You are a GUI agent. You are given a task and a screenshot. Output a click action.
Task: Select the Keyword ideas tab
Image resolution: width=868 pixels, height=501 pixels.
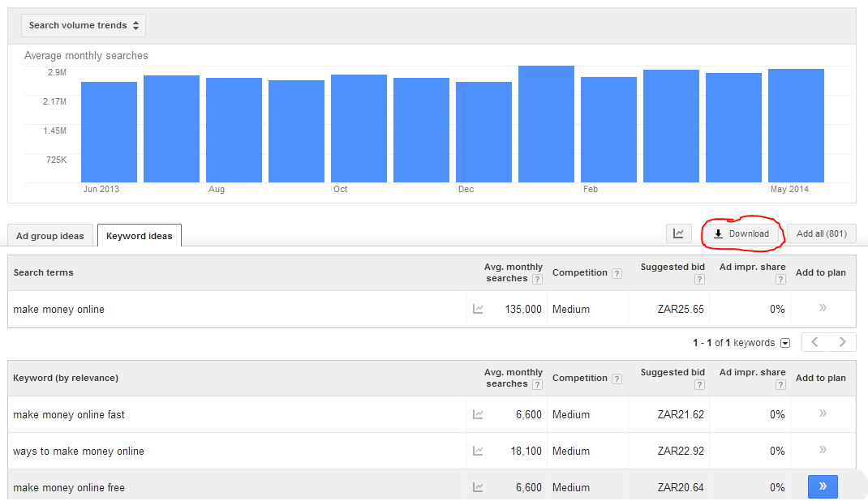[x=140, y=236]
